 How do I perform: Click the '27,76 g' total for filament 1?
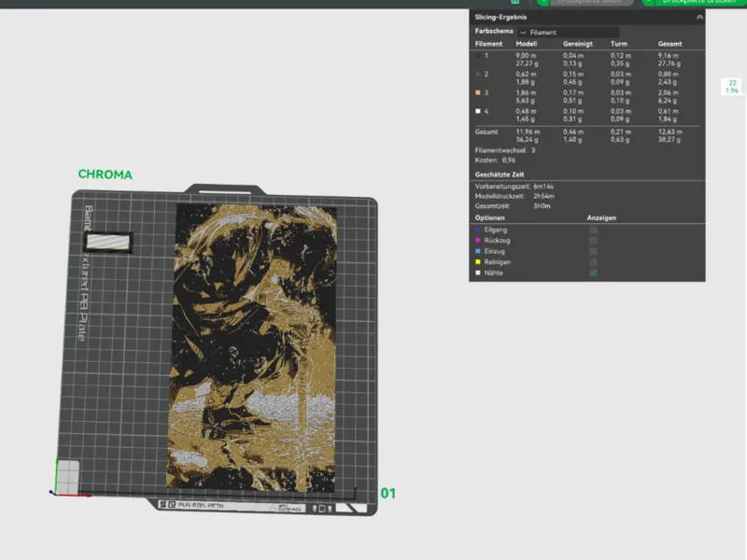point(669,63)
